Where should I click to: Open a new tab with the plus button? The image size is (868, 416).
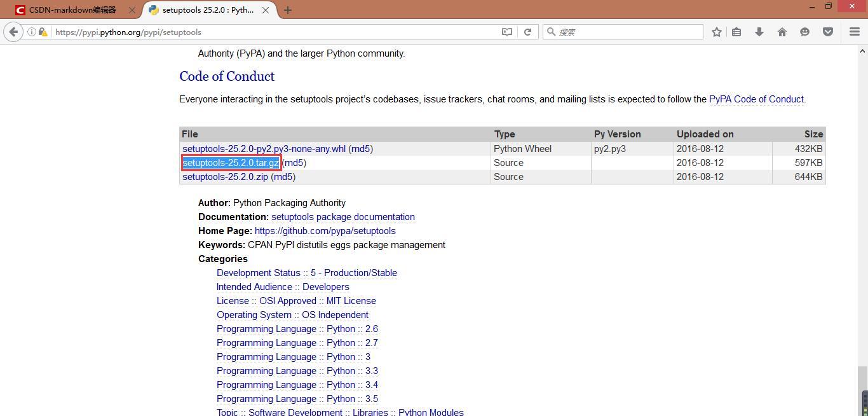(288, 10)
